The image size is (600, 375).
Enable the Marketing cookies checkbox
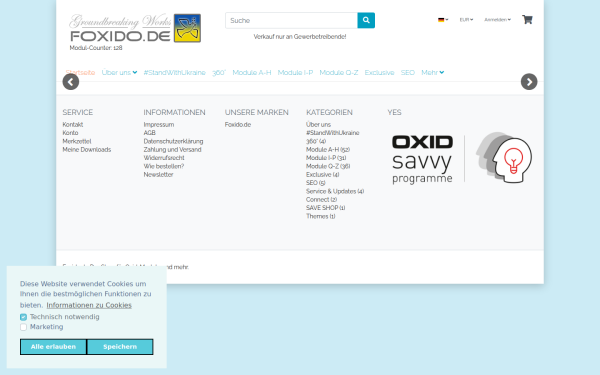tap(23, 327)
